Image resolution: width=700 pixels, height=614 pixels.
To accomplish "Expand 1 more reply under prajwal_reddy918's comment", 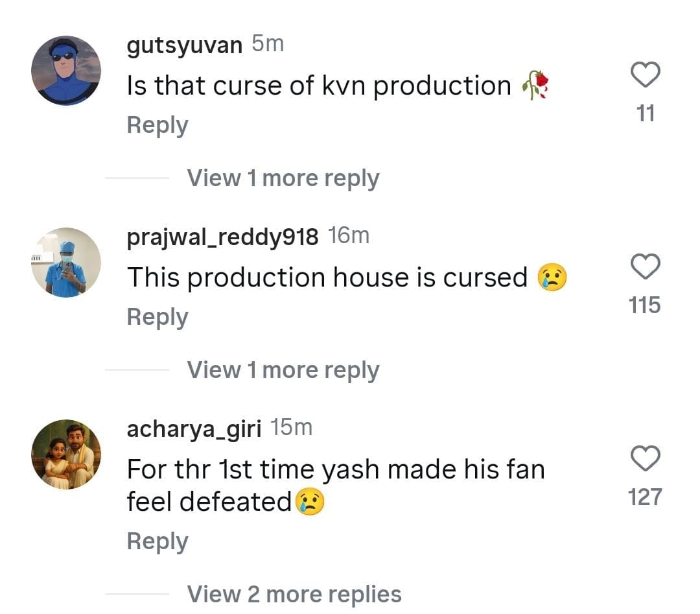I will [x=283, y=370].
